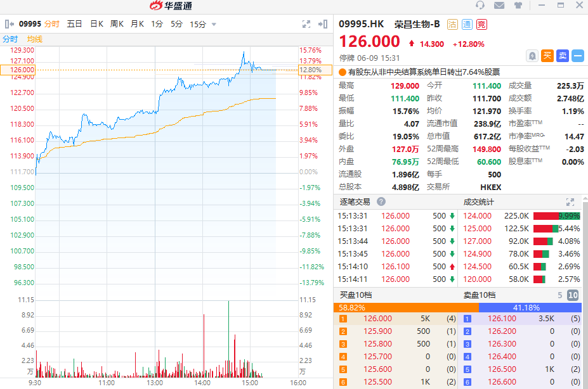The height and width of the screenshot is (389, 588).
Task: Select ask level 5 price 126.500
Action: 502,369
